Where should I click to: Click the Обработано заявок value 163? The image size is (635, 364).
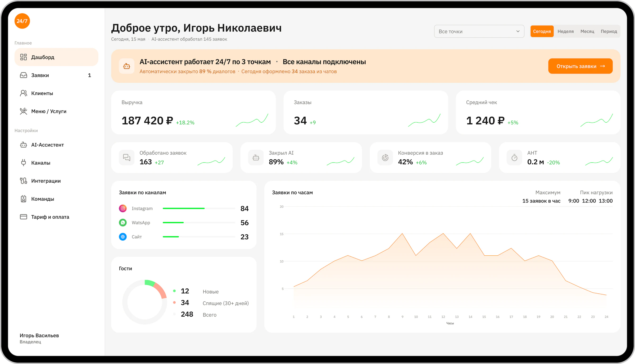click(x=146, y=162)
